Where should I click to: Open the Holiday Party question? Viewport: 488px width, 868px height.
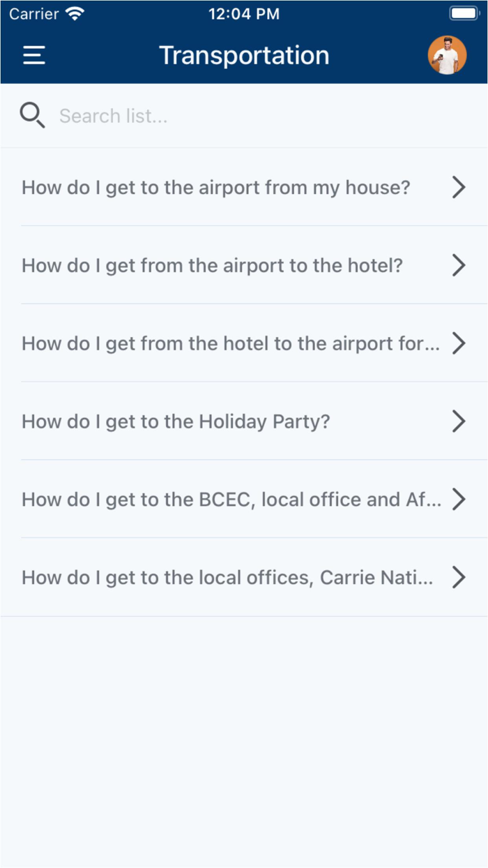point(244,421)
